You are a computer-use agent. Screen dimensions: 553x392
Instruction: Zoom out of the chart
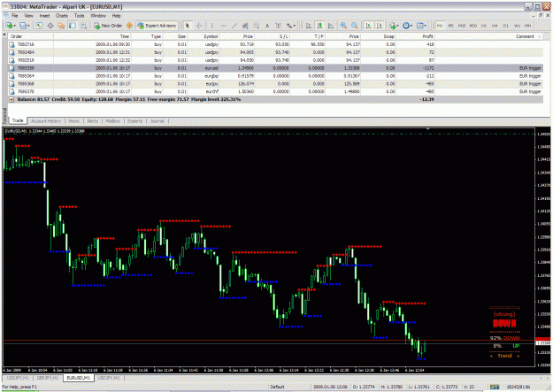(x=355, y=26)
